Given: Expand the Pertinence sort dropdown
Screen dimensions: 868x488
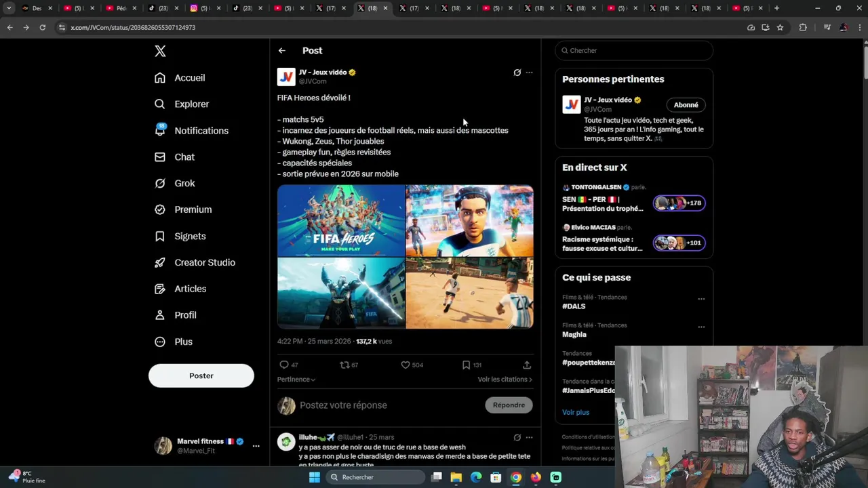Looking at the screenshot, I should tap(296, 380).
